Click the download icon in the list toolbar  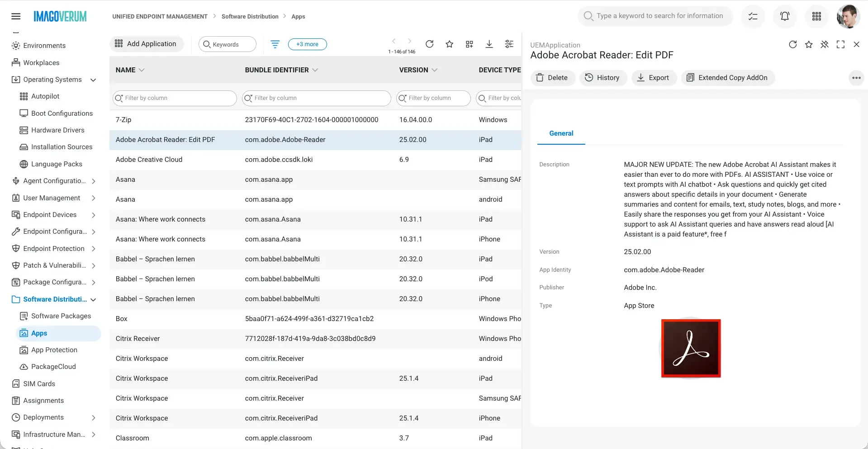click(x=489, y=44)
